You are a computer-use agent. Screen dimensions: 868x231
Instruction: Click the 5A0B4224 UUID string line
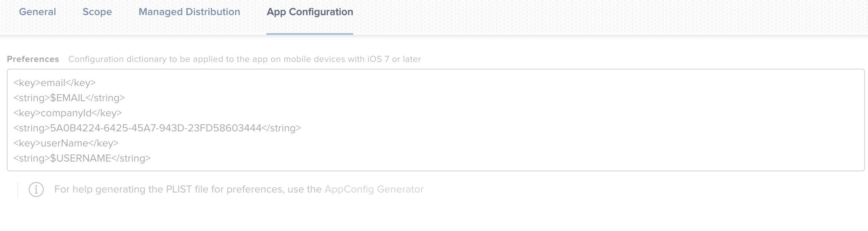click(157, 128)
